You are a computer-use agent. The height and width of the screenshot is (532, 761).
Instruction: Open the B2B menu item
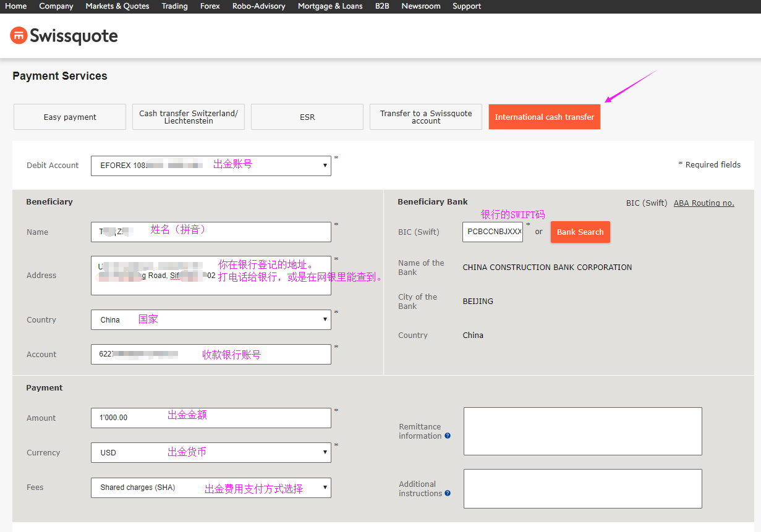tap(382, 6)
